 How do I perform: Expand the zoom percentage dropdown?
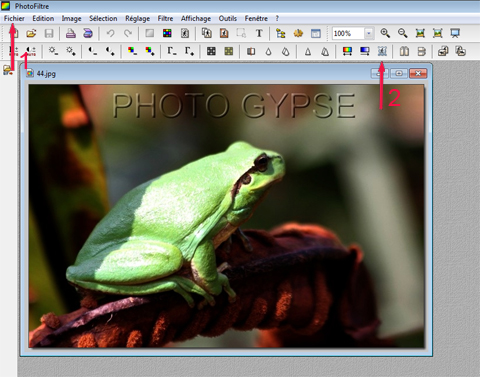point(369,33)
